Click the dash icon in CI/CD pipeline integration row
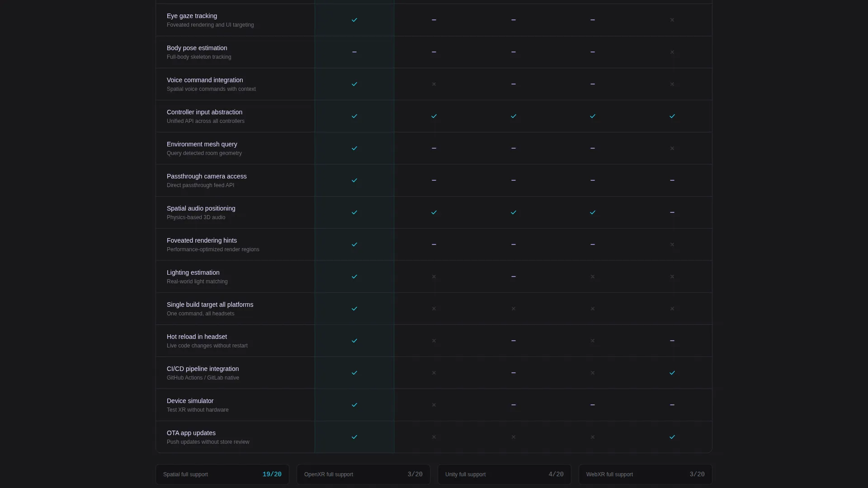868x488 pixels. point(514,373)
